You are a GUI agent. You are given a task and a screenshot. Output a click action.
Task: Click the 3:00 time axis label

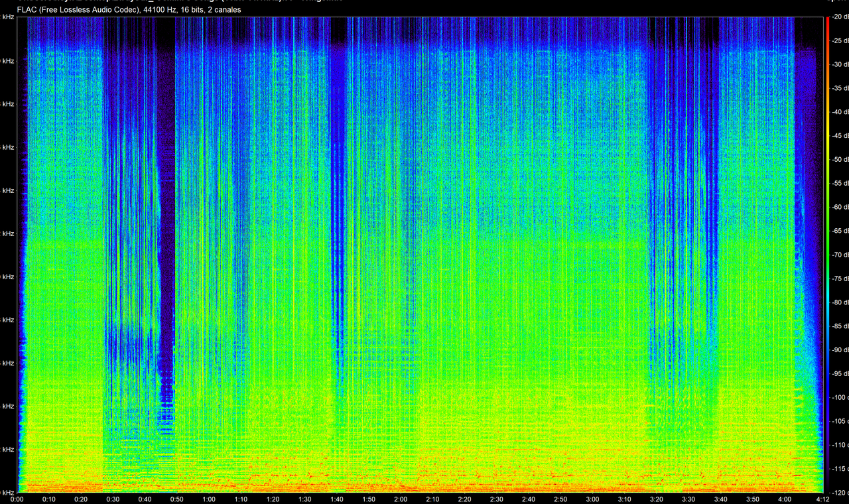coord(593,499)
